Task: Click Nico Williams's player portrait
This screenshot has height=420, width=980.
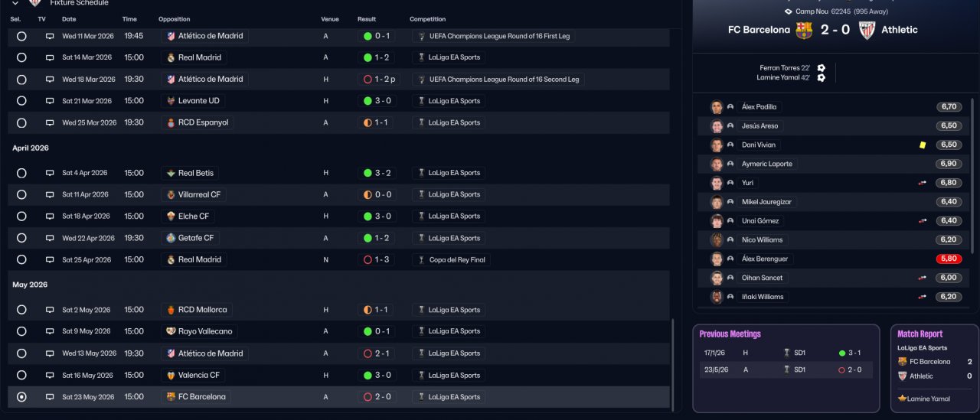Action: [717, 240]
